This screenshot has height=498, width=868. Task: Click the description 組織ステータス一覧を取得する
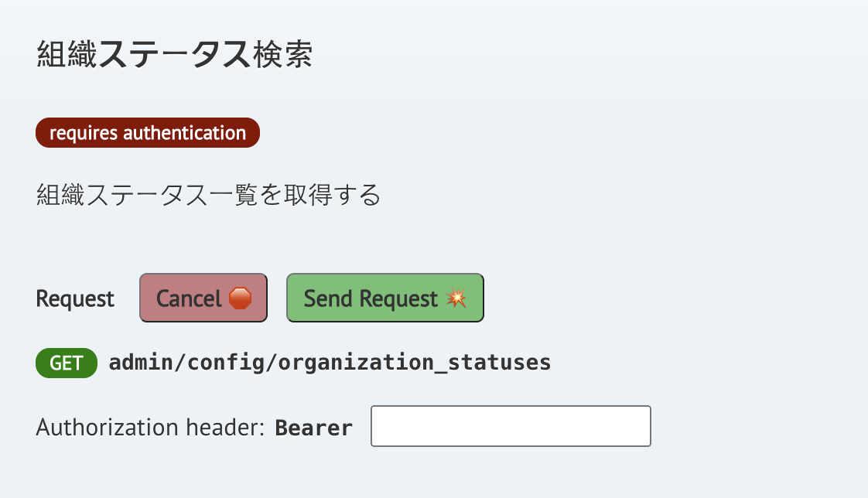tap(208, 195)
